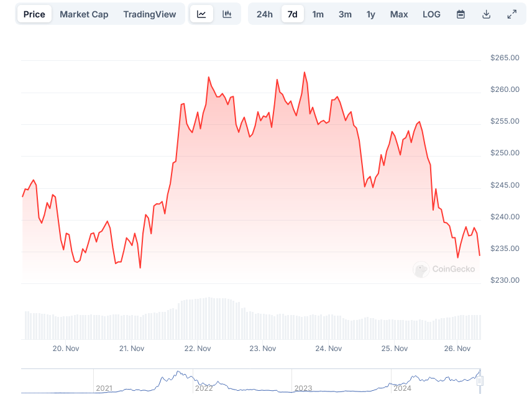
Task: Switch to line chart view icon
Action: (x=201, y=14)
